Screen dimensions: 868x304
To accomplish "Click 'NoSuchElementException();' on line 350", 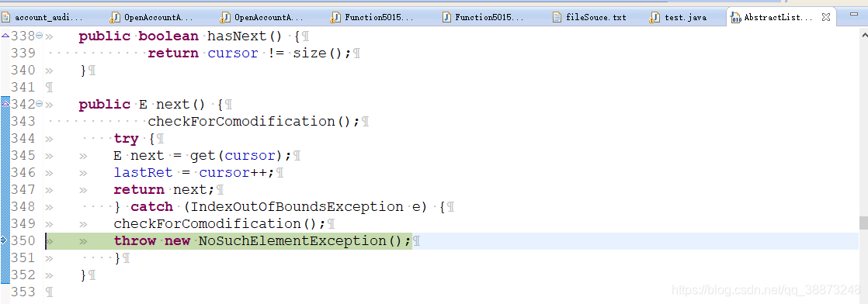I will click(x=305, y=241).
